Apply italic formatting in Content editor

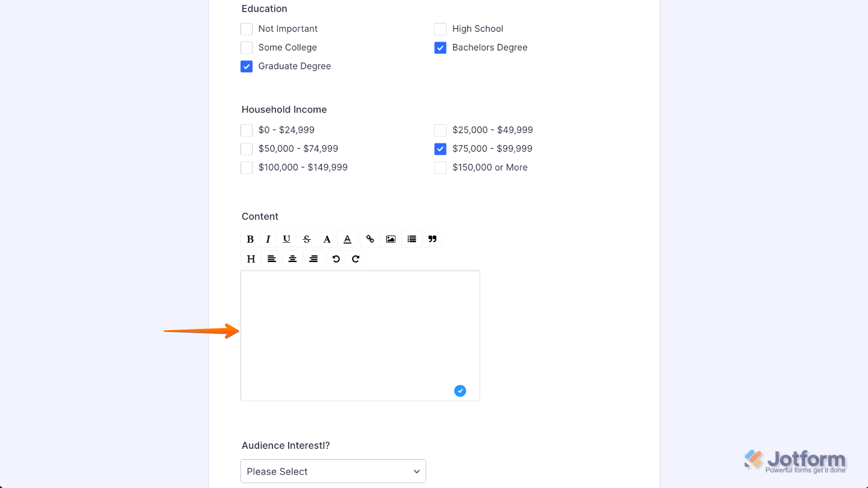(268, 239)
